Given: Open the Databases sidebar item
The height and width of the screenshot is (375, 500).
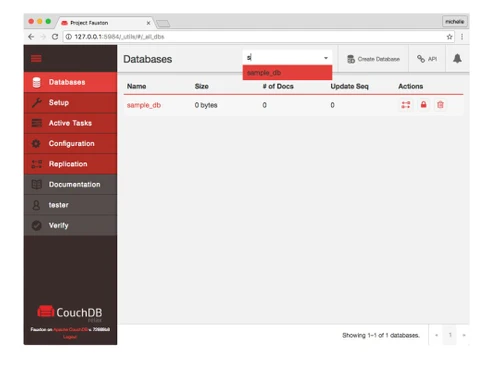Looking at the screenshot, I should 70,82.
